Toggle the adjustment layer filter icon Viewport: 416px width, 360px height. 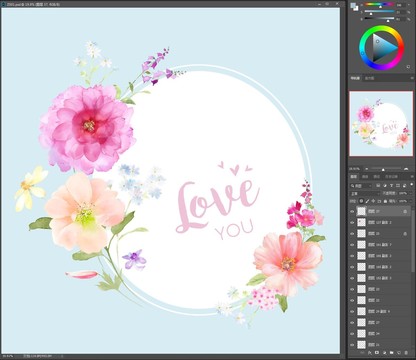(x=385, y=186)
